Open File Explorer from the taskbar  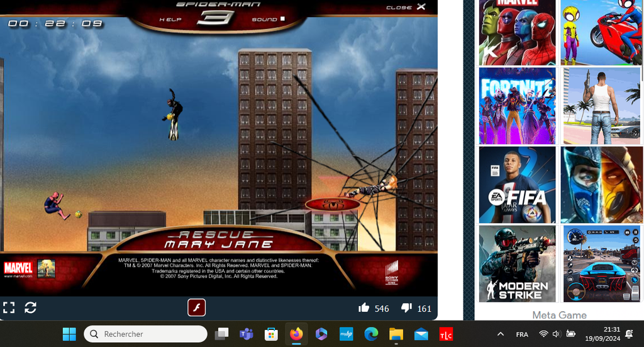tap(396, 334)
